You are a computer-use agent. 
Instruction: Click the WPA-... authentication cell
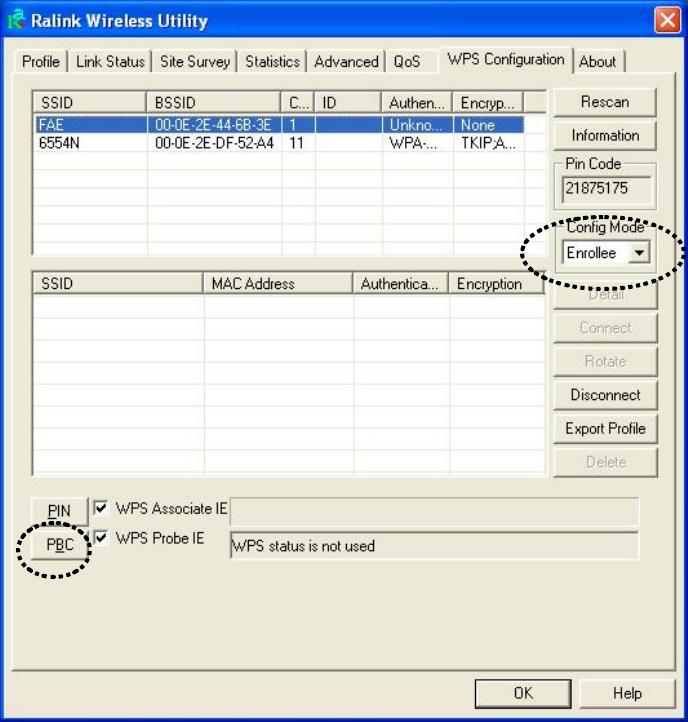pyautogui.click(x=417, y=143)
